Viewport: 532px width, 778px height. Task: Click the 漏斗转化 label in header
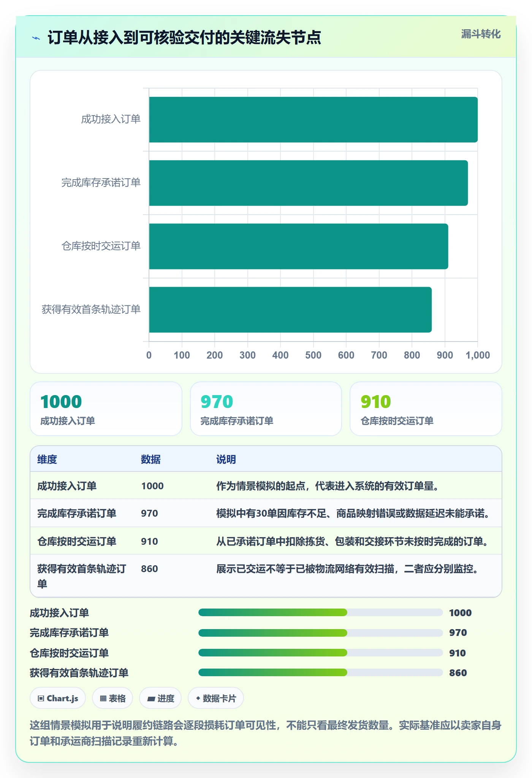[481, 34]
